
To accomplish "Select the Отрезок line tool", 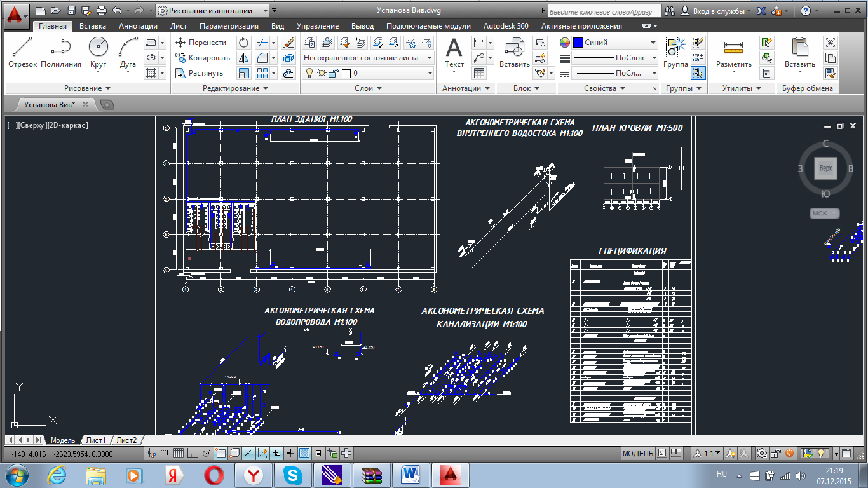I will (x=22, y=52).
